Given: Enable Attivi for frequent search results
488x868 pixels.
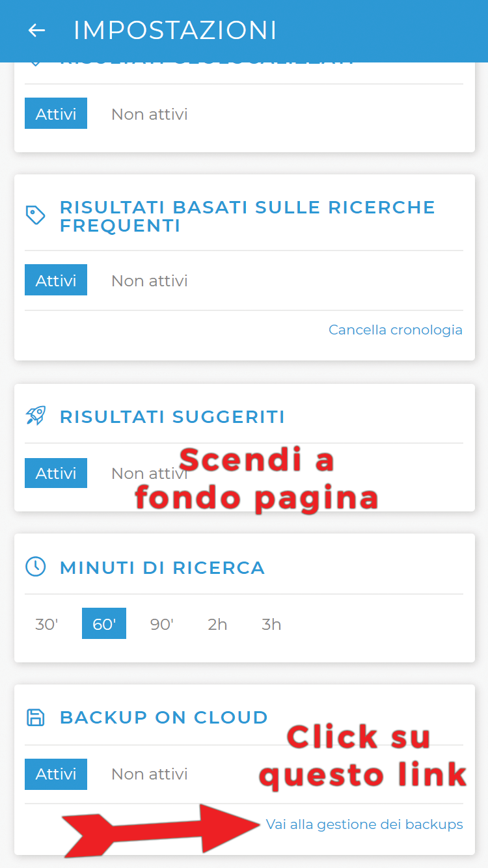Looking at the screenshot, I should click(x=56, y=280).
